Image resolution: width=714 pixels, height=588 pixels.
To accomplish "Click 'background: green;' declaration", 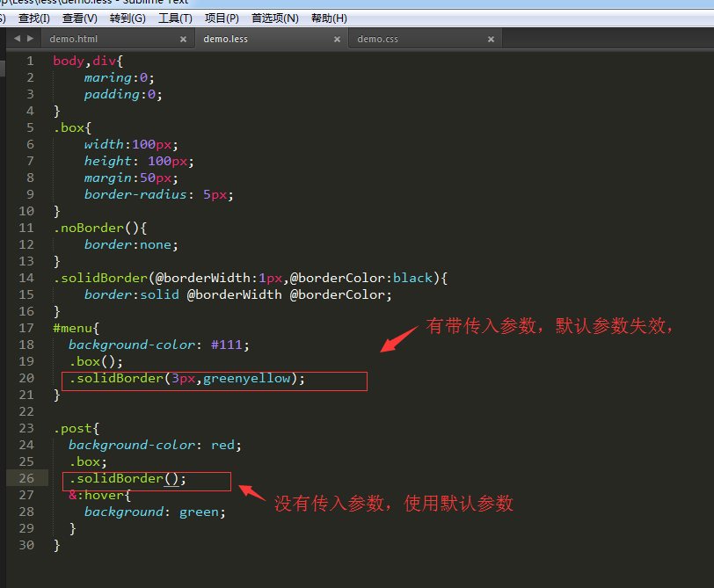I will coord(155,512).
